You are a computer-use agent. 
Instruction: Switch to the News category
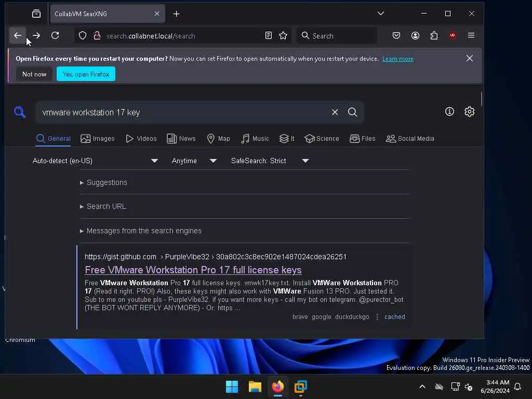181,138
